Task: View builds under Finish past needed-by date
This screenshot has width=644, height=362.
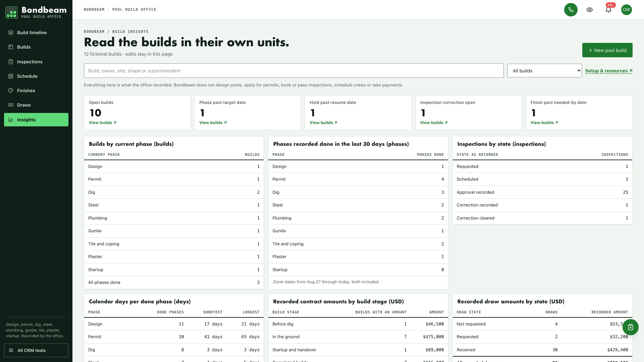Action: 544,122
